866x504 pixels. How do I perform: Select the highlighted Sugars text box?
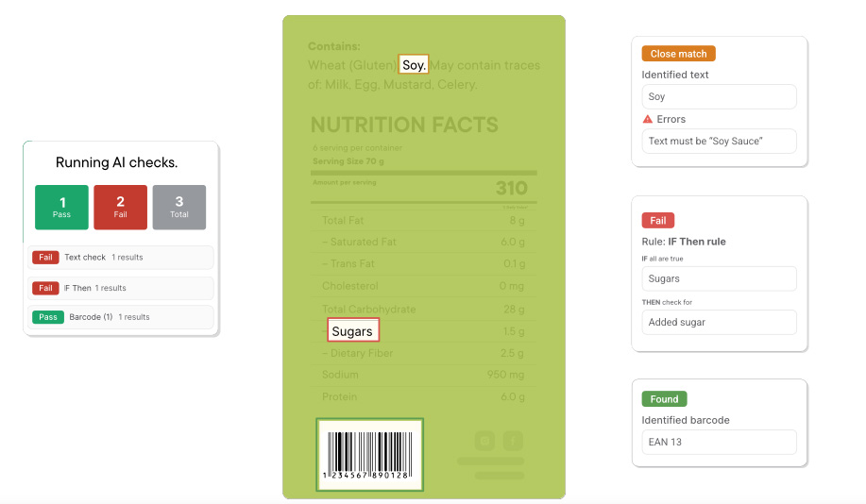353,331
